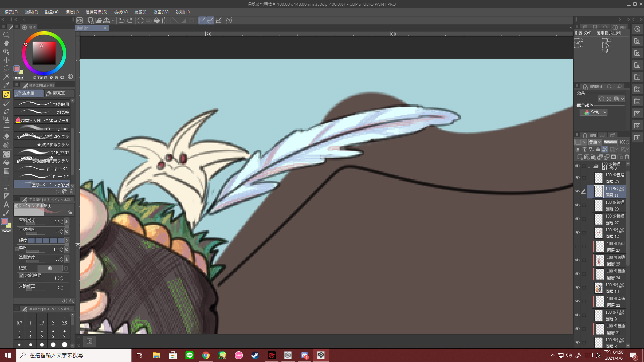Select the Zoom magnifier tool
The image size is (644, 362).
pos(6,35)
